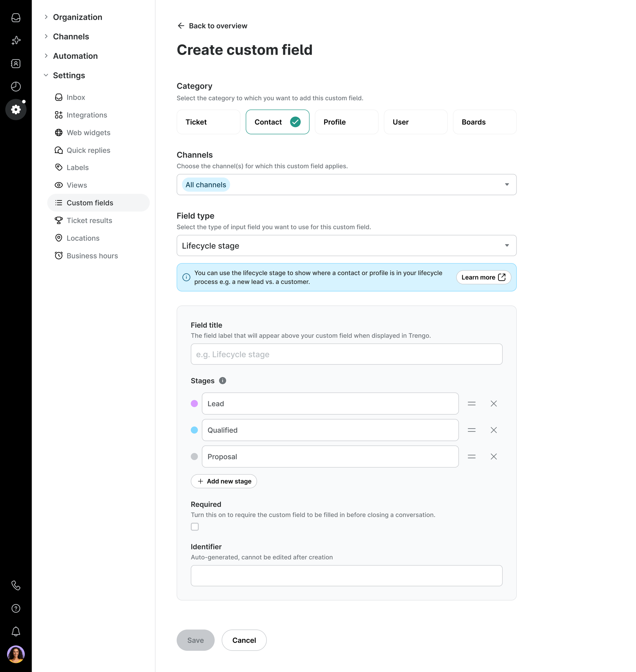The height and width of the screenshot is (672, 636).
Task: Remove the Qualified stage with X
Action: pyautogui.click(x=493, y=430)
